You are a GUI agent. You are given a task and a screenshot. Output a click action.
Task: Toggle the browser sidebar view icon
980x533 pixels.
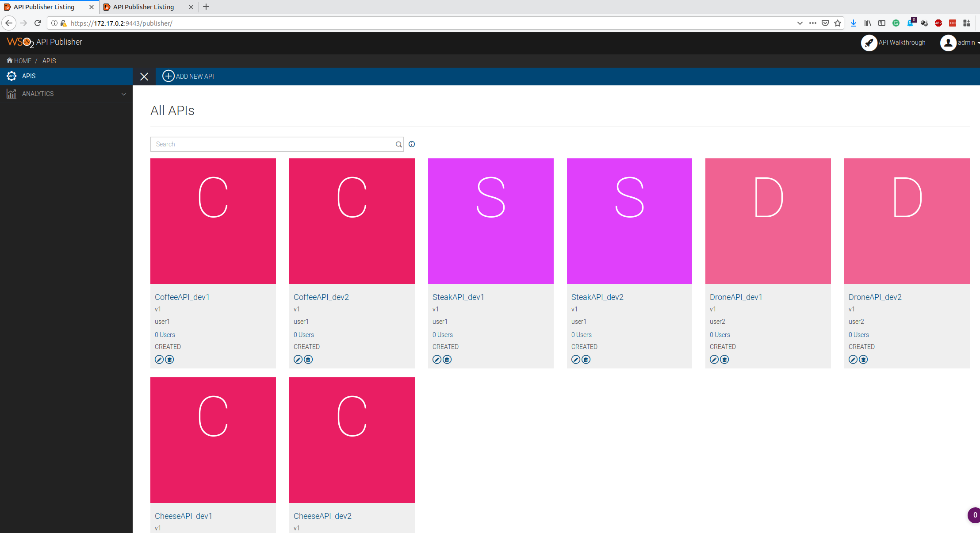coord(882,23)
